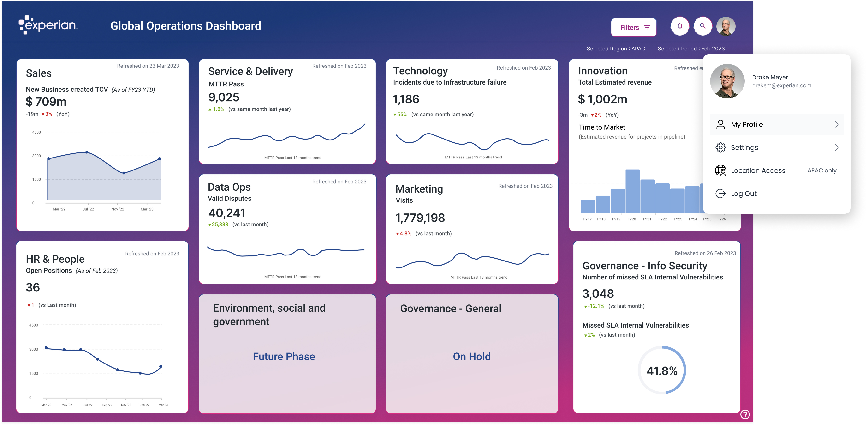
Task: Click the Settings gear icon
Action: [x=720, y=147]
